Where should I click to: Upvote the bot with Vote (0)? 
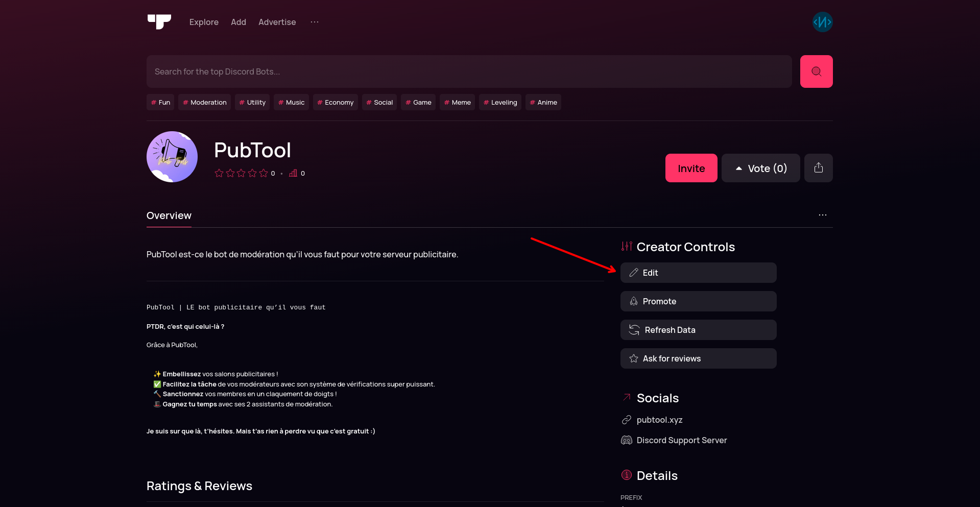[760, 168]
